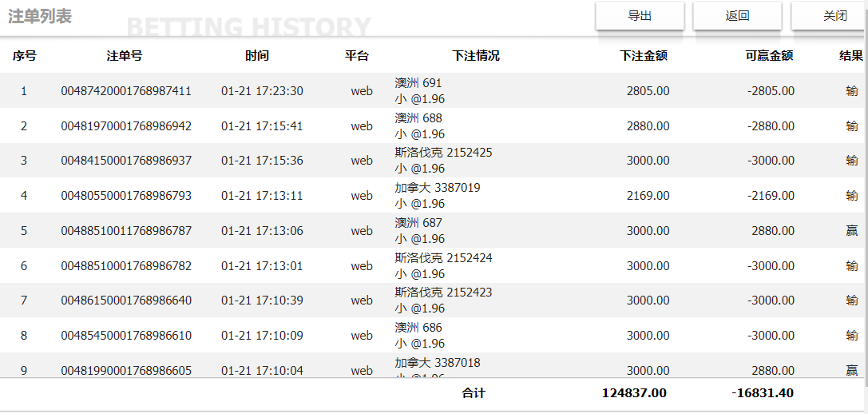Click the 平台 column header

(x=357, y=56)
